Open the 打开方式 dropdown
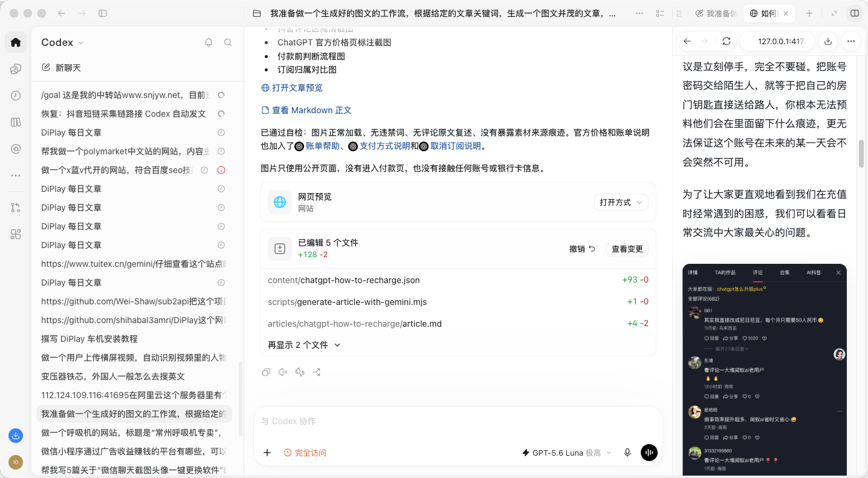Viewport: 868px width, 478px height. pyautogui.click(x=621, y=202)
